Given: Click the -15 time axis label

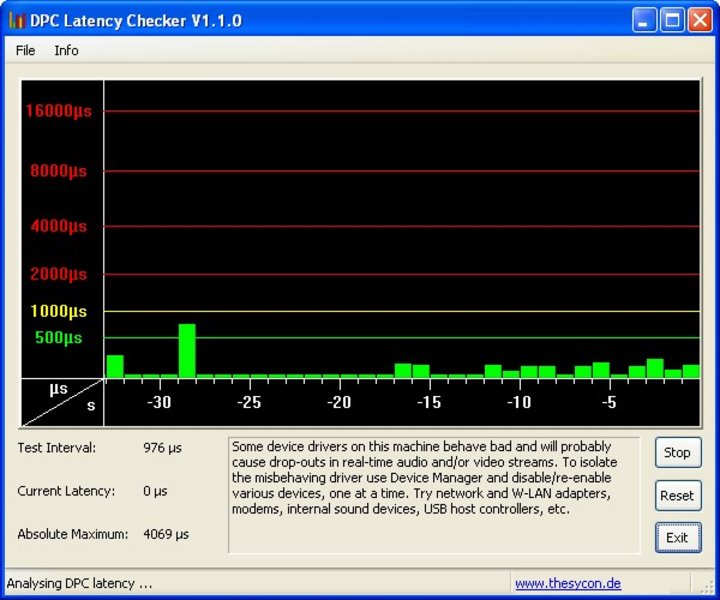Looking at the screenshot, I should pyautogui.click(x=429, y=402).
